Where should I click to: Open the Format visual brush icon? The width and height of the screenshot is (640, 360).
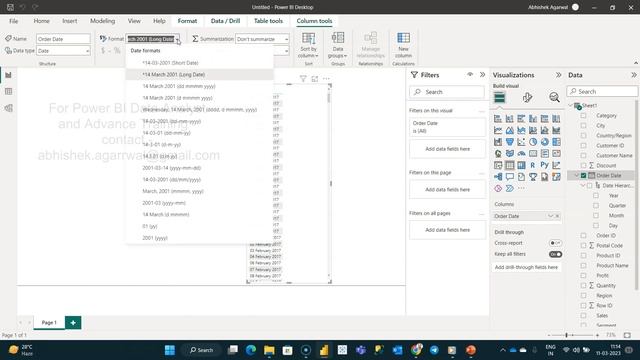click(527, 98)
